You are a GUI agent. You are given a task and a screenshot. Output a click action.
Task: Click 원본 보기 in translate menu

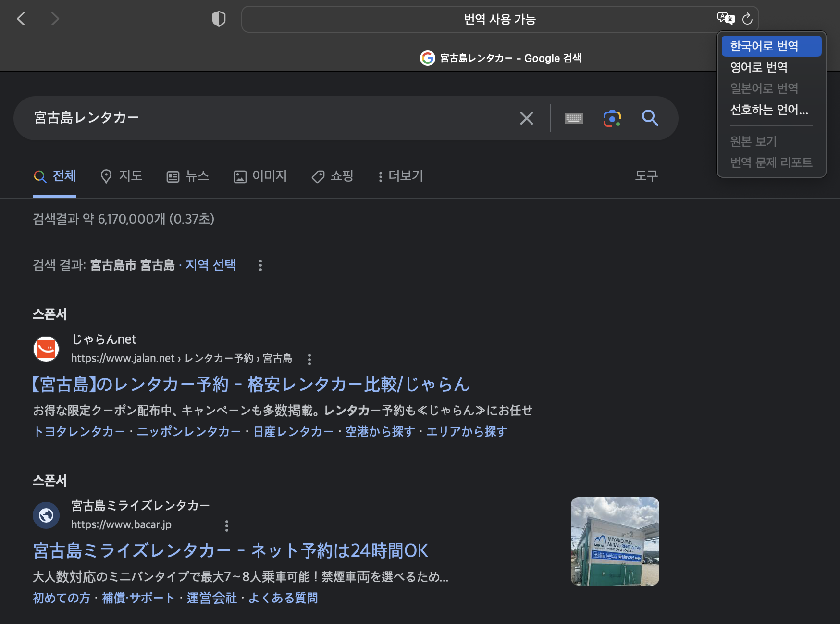pyautogui.click(x=771, y=141)
